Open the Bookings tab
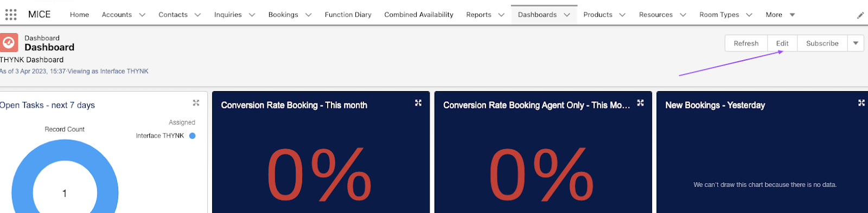Screen dimensions: 868x213 point(283,15)
